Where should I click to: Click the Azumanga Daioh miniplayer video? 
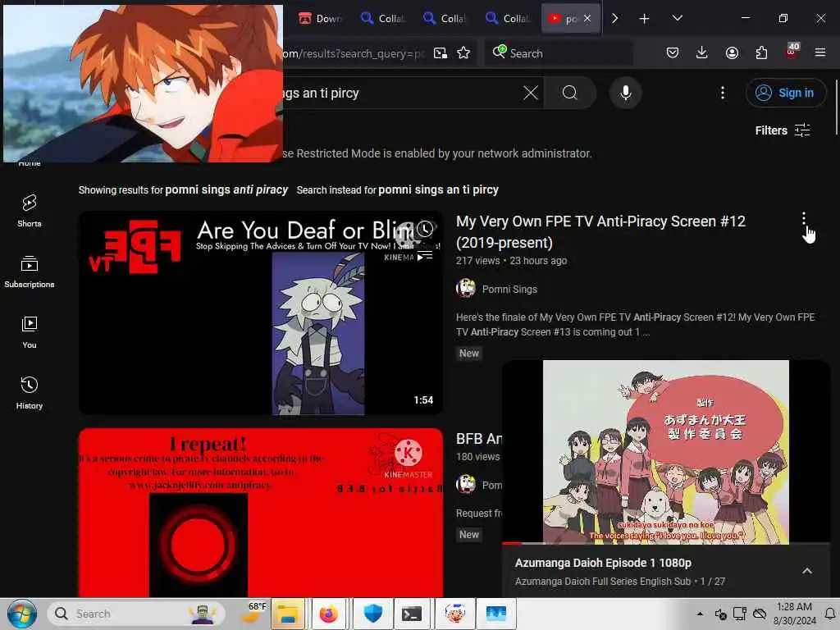666,452
